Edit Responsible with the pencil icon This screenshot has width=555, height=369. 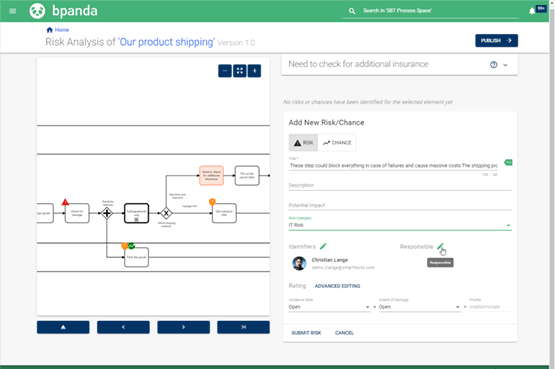point(440,246)
